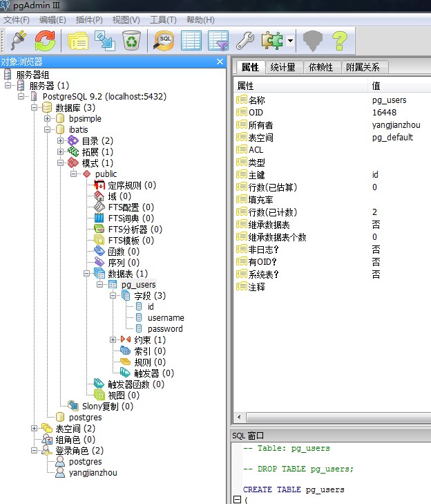Viewport: 431px width, 504px height.
Task: Open filtered data view icon
Action: pyautogui.click(x=218, y=41)
